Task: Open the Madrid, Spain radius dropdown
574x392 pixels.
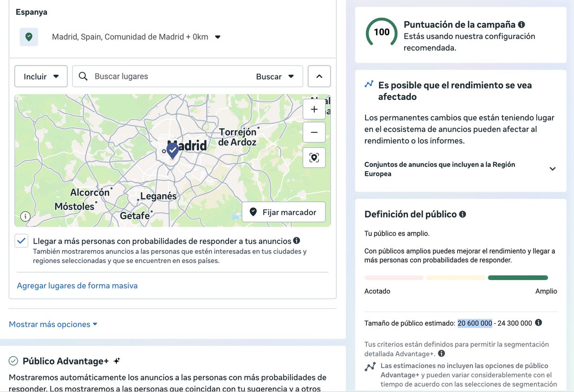Action: click(x=218, y=36)
